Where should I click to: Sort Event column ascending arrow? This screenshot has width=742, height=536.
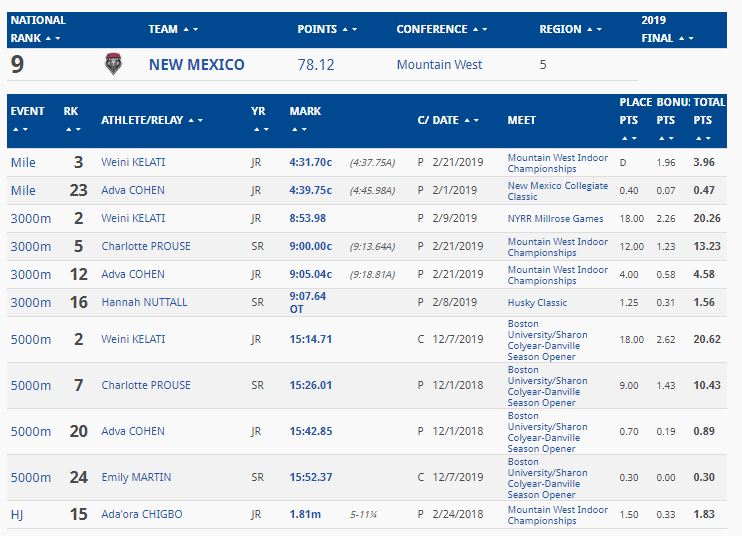[16, 129]
